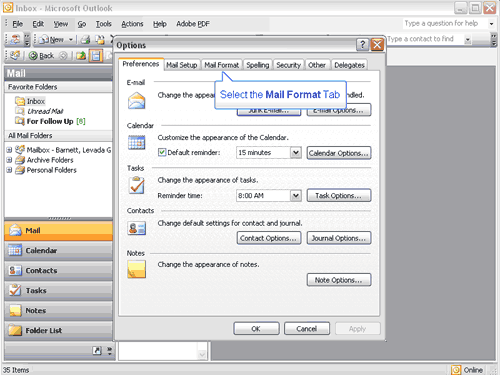Expand the Personal Folders tree node

(9, 170)
